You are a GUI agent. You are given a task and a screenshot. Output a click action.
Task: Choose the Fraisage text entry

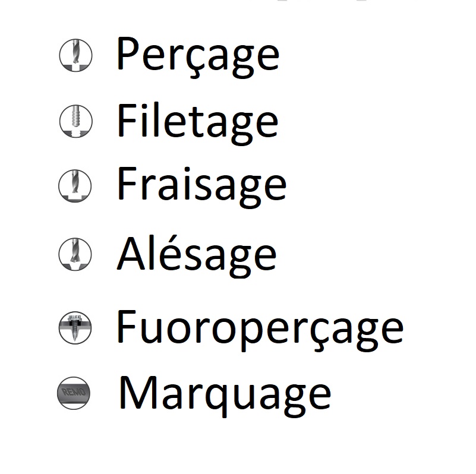pyautogui.click(x=201, y=188)
